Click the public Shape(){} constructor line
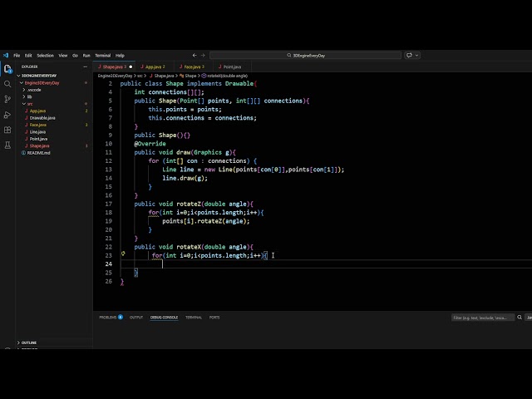This screenshot has height=399, width=532. click(x=162, y=135)
